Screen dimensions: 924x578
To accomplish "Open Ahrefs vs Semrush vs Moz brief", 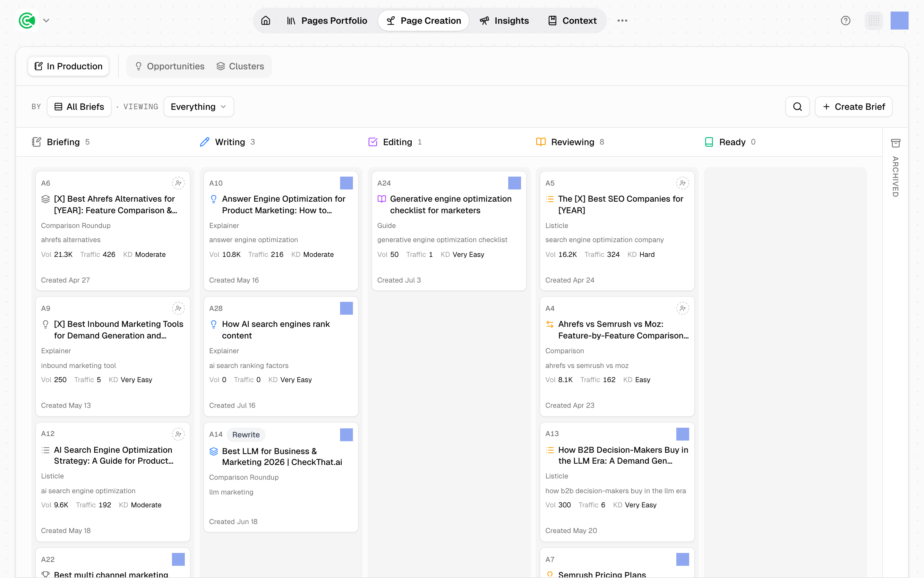I will coord(623,329).
